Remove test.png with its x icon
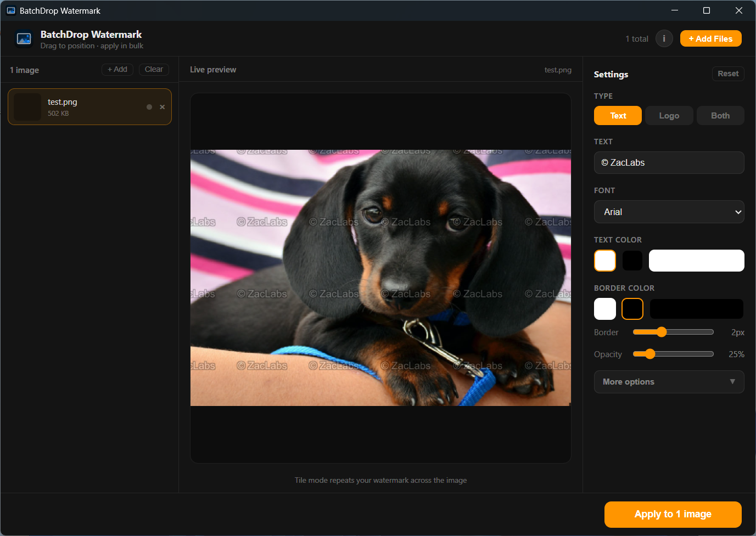This screenshot has height=536, width=756. tap(162, 107)
